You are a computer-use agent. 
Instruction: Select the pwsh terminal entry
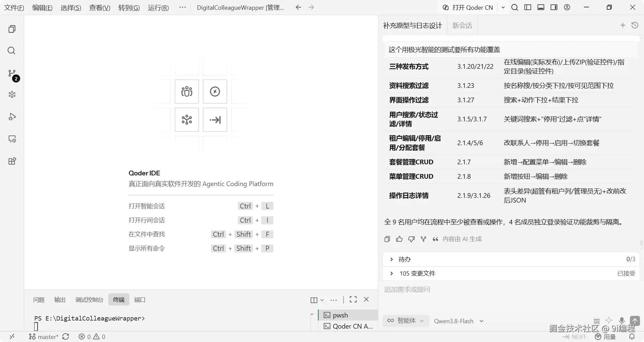click(x=348, y=315)
